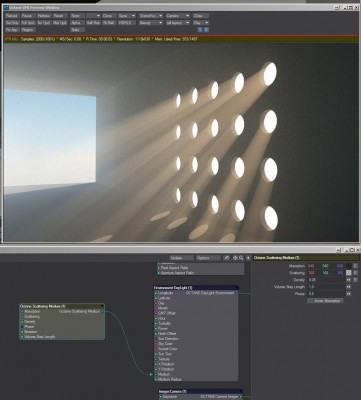Click the envelope 'E' button beside Density
Screen dimensions: 361x400
click(x=348, y=280)
